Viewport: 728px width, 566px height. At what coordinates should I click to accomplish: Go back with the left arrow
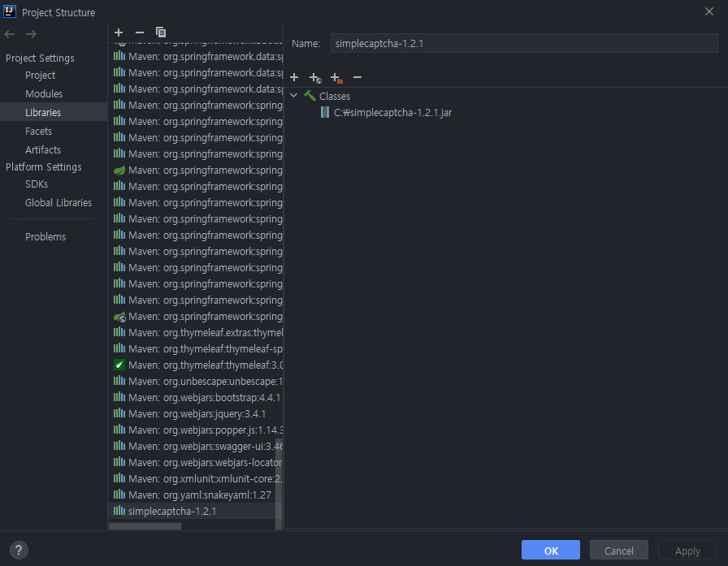[10, 34]
